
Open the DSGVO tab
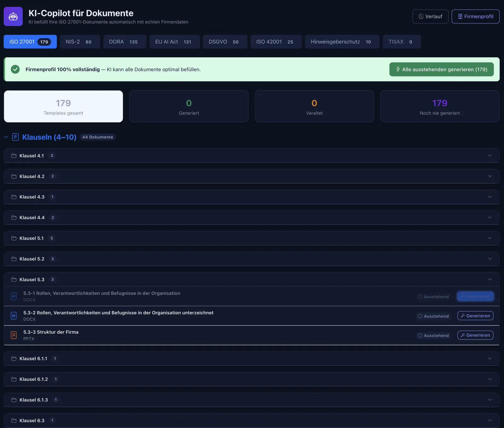(225, 42)
